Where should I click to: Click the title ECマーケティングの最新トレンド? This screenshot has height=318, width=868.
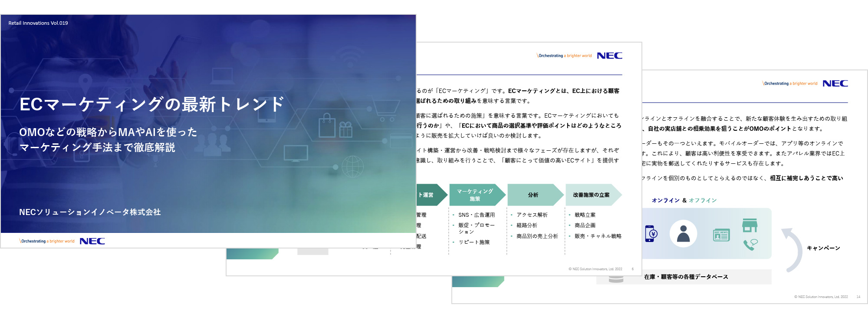[152, 104]
